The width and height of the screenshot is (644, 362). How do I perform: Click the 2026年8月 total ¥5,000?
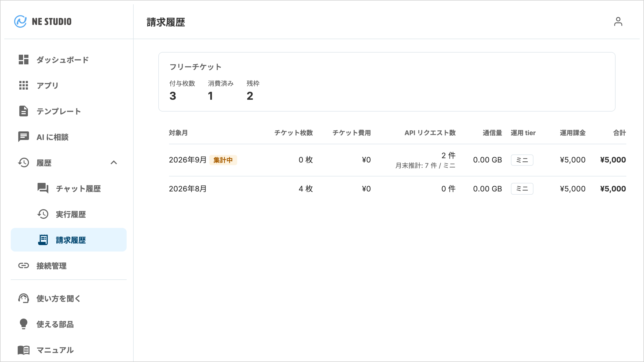pyautogui.click(x=613, y=189)
